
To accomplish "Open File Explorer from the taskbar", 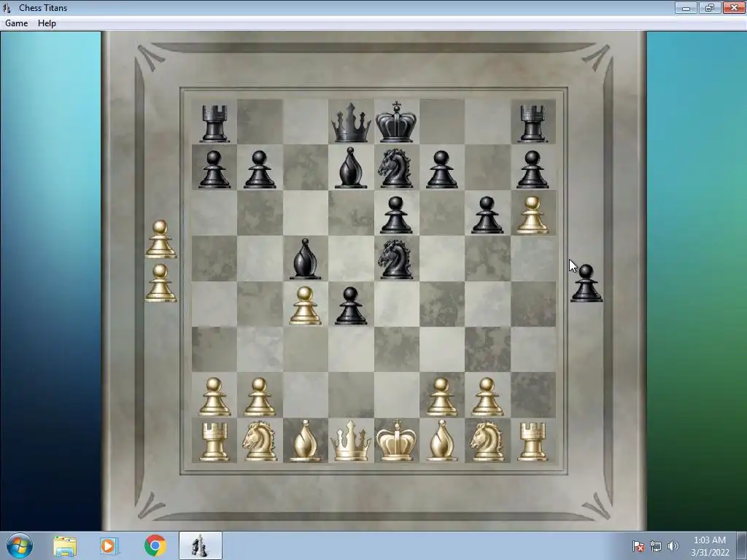I will click(65, 546).
